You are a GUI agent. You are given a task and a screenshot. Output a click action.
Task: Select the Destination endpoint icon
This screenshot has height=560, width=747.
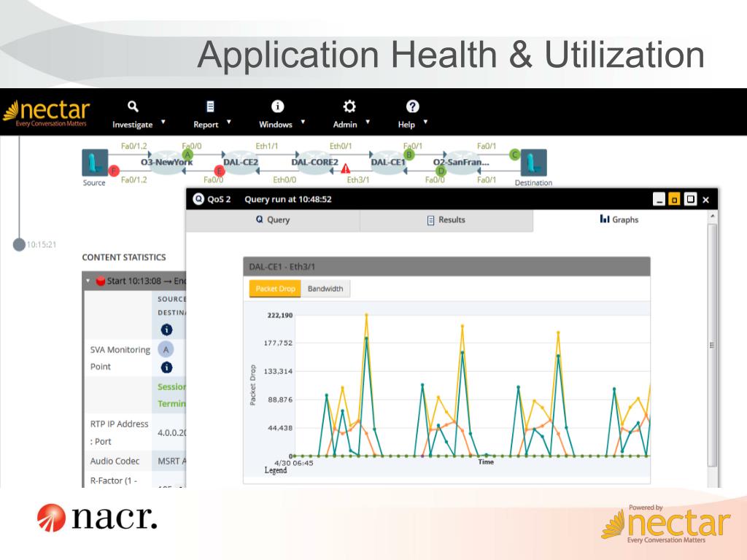pyautogui.click(x=533, y=163)
